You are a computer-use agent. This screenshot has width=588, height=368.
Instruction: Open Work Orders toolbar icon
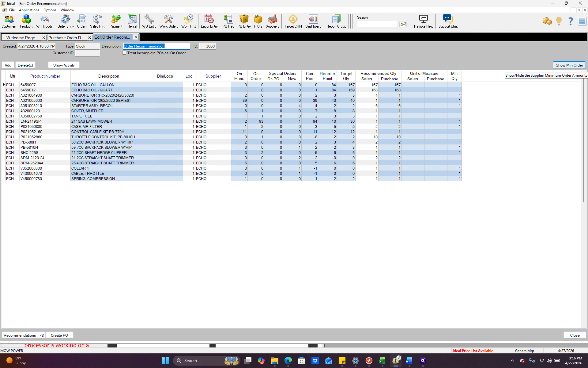(168, 21)
